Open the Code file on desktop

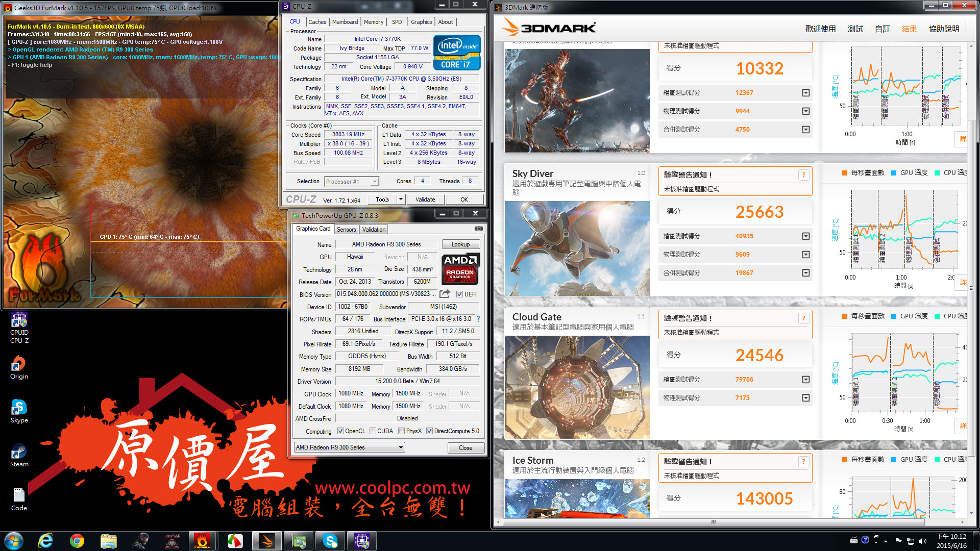pyautogui.click(x=19, y=499)
